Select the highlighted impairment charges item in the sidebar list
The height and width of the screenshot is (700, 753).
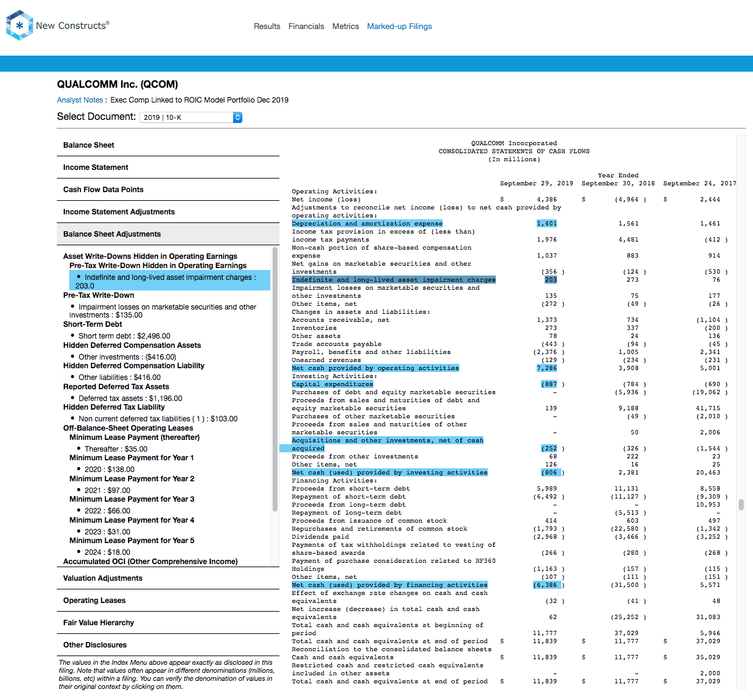click(x=169, y=281)
